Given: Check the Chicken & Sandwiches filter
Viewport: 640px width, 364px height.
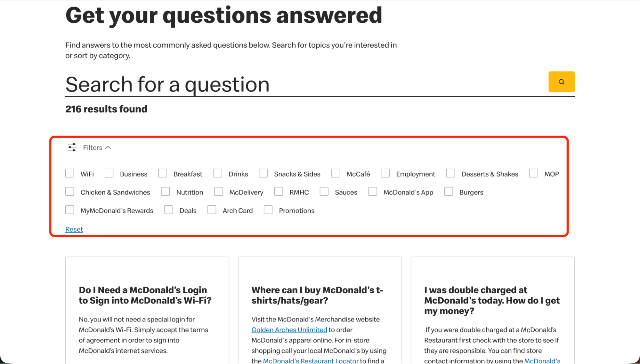Looking at the screenshot, I should click(70, 191).
